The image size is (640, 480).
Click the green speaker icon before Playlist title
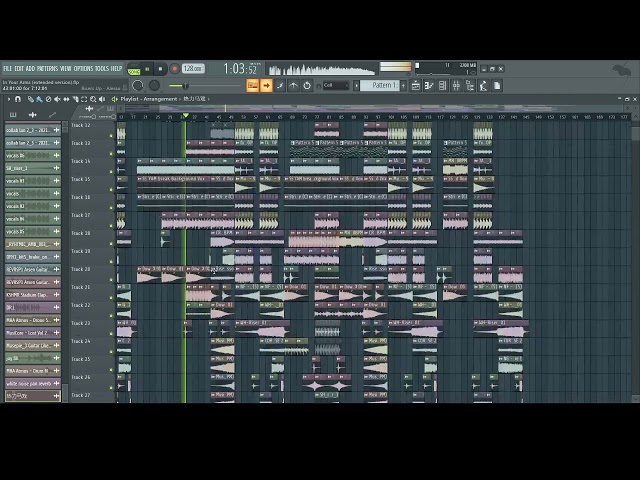coord(115,99)
